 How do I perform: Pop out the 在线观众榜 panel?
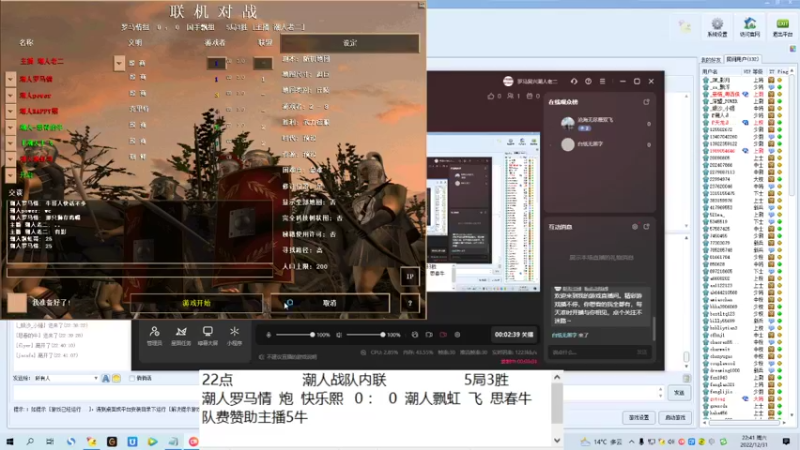(x=646, y=102)
